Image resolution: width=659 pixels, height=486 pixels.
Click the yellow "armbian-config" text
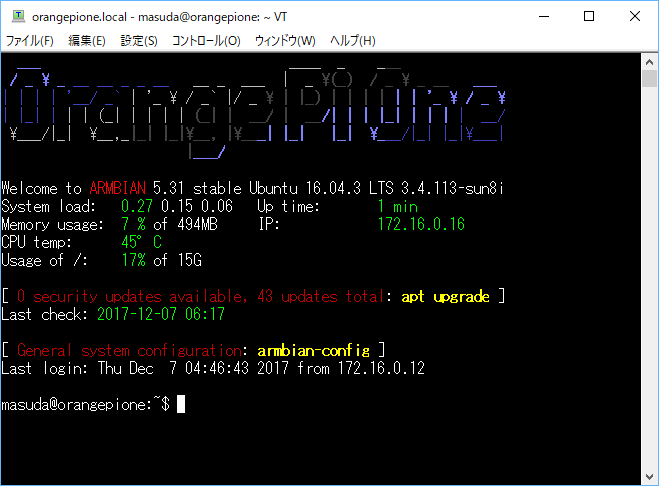pos(313,351)
